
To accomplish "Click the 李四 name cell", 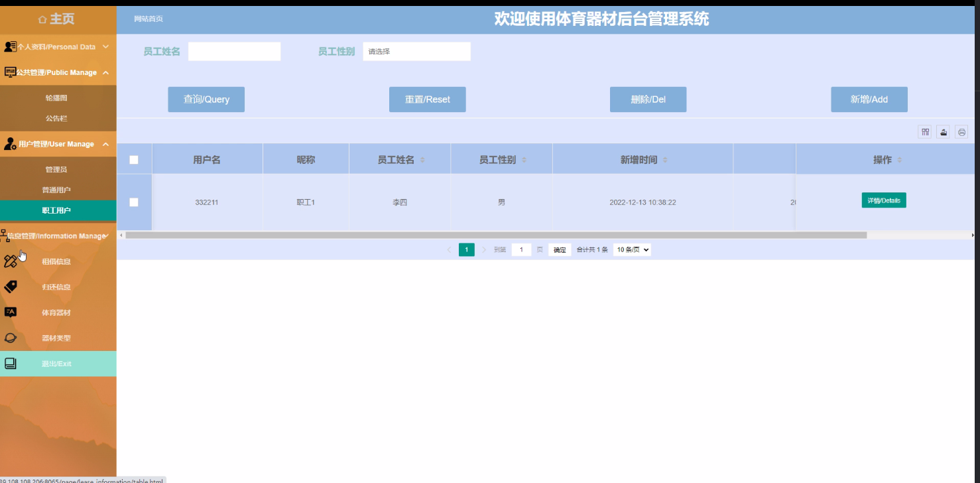I will [400, 202].
